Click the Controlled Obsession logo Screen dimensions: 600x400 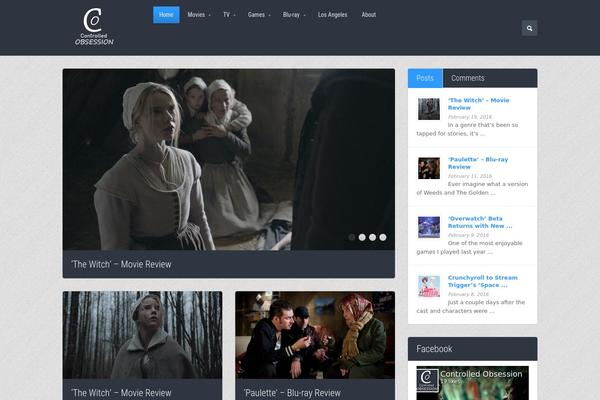(x=94, y=26)
